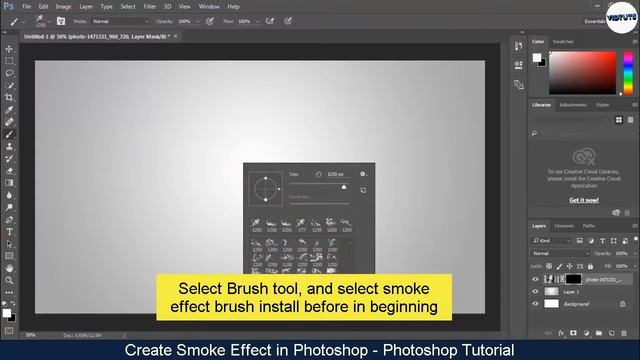
Task: Hide Layer 1 with its eye icon
Action: 536,292
